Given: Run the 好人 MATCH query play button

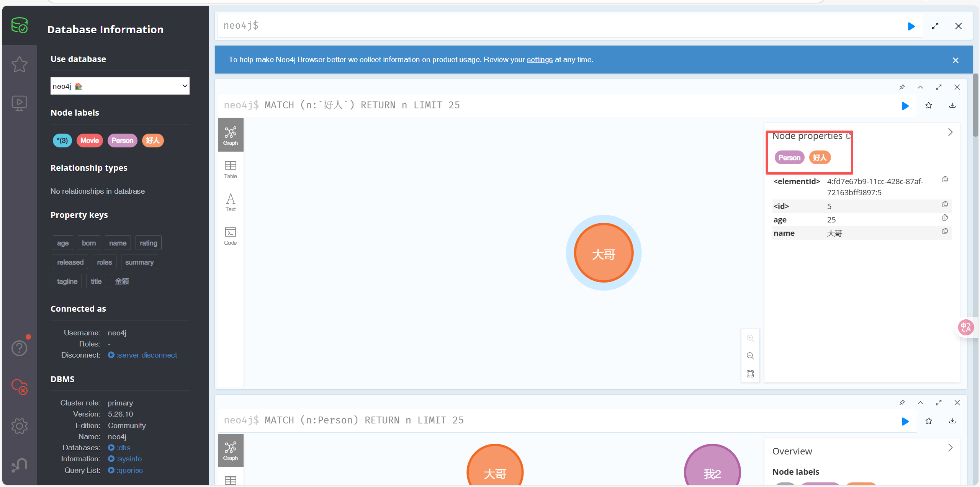Looking at the screenshot, I should coord(905,106).
